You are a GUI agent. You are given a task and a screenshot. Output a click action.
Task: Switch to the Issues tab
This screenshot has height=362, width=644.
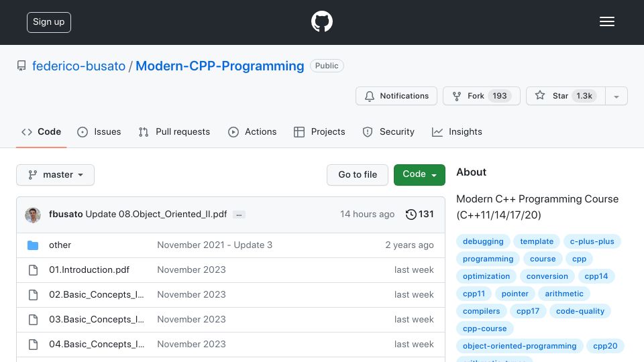tap(99, 132)
